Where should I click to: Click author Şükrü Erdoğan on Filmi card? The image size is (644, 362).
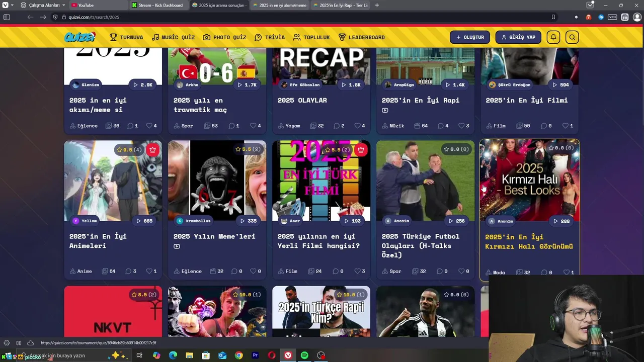pos(509,85)
